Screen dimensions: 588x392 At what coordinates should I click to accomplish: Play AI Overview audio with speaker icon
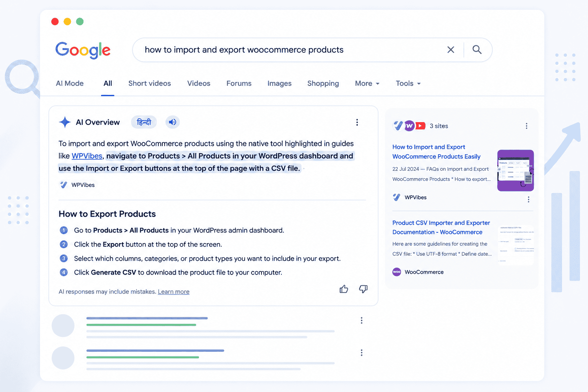pos(173,122)
